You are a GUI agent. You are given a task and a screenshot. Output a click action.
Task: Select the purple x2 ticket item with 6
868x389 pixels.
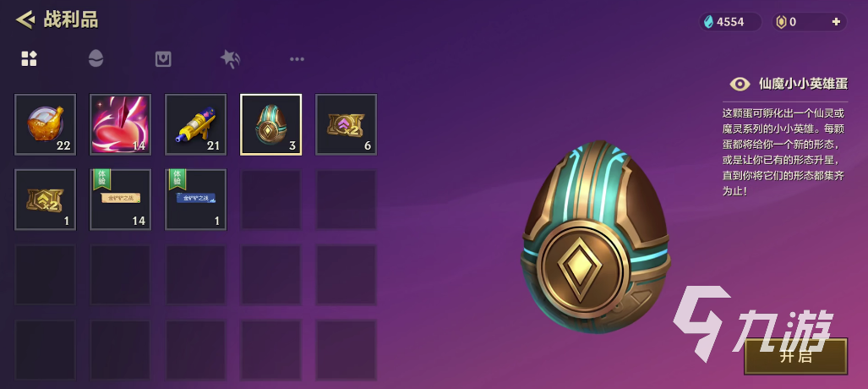point(346,124)
